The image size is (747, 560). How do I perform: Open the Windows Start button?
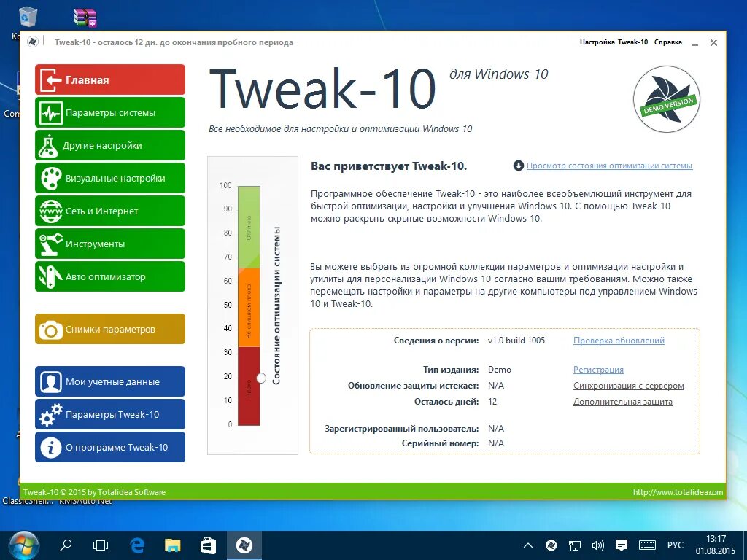[x=24, y=545]
